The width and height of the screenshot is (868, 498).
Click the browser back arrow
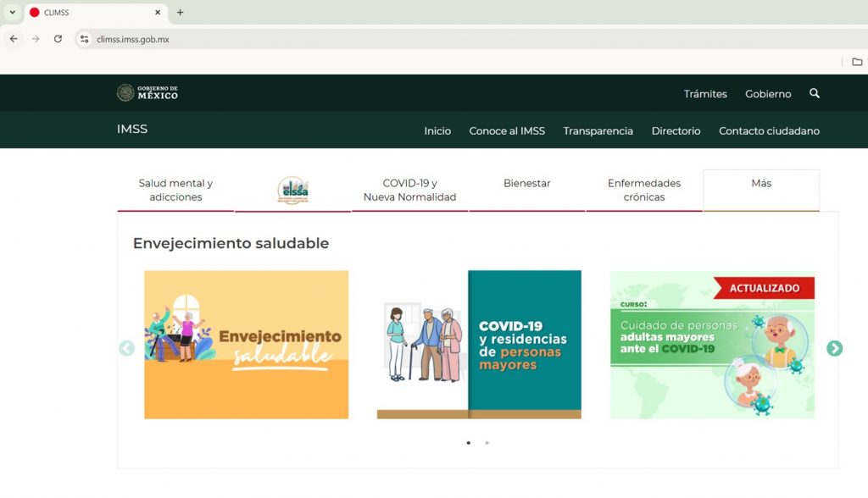[x=14, y=39]
